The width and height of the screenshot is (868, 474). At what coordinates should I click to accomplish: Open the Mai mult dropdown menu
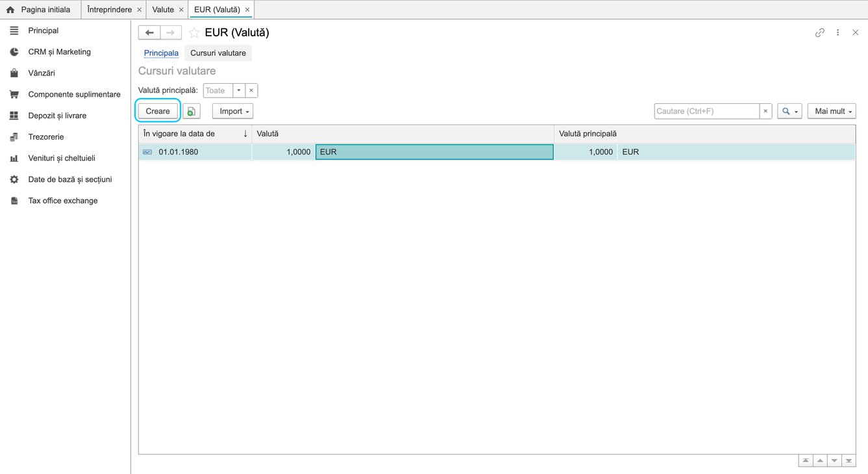tap(832, 111)
